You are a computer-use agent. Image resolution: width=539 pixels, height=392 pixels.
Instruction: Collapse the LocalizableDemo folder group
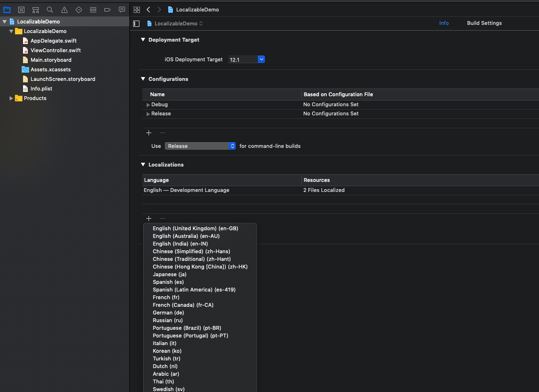coord(11,31)
